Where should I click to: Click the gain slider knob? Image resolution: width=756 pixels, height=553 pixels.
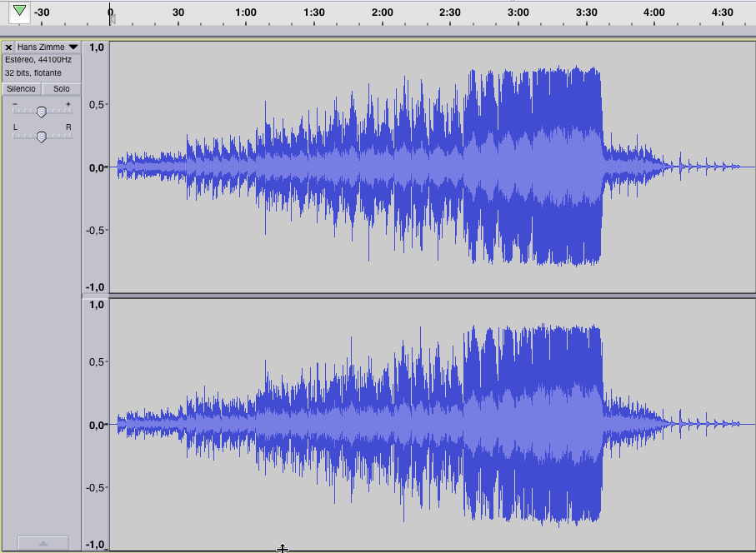click(x=42, y=112)
